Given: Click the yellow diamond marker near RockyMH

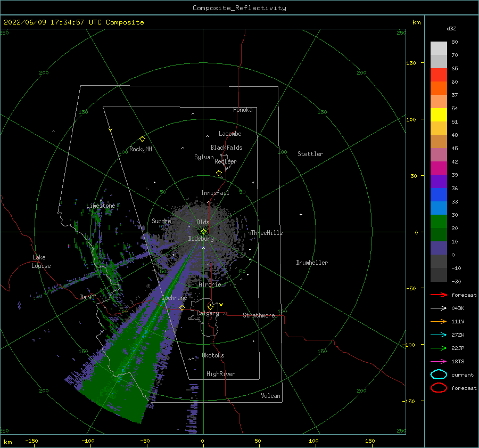Looking at the screenshot, I should [142, 139].
